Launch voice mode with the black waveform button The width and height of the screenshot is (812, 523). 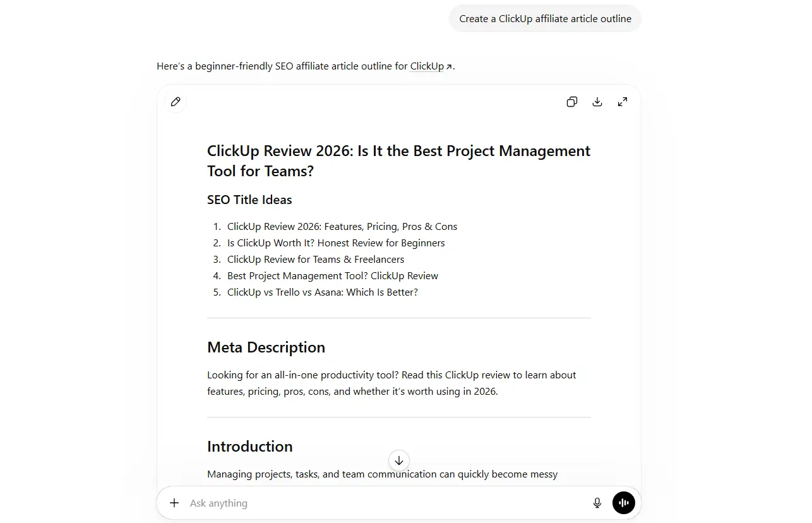point(624,503)
